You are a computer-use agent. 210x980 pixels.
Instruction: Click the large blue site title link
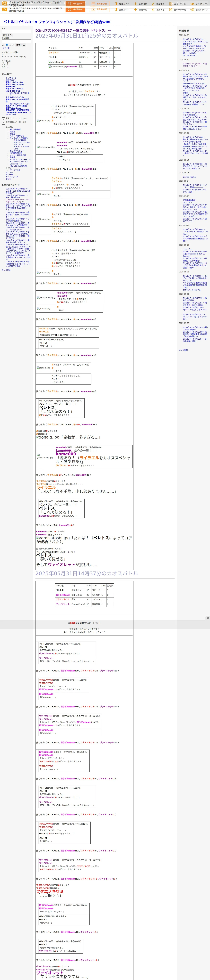pos(57,22)
